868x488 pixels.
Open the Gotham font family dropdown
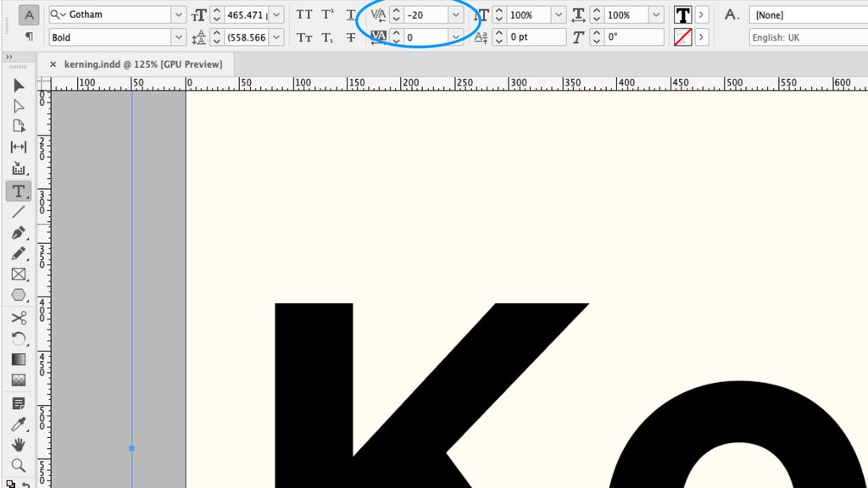[177, 14]
